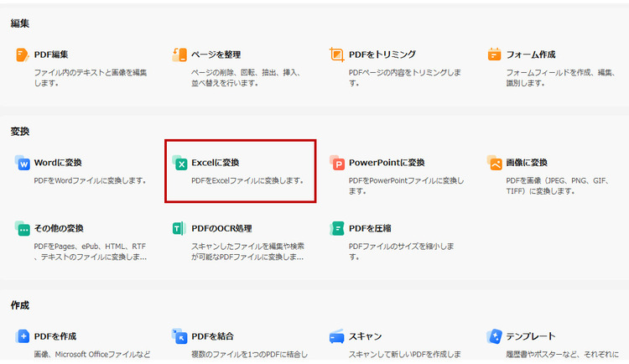Start PDFのOCR処理
Image resolution: width=629 pixels, height=364 pixels.
point(221,228)
